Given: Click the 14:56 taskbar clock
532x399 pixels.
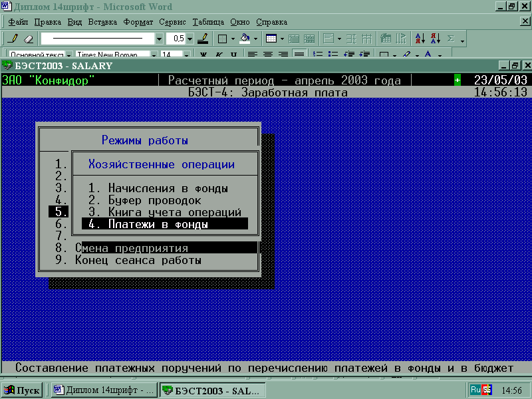Looking at the screenshot, I should click(x=511, y=390).
